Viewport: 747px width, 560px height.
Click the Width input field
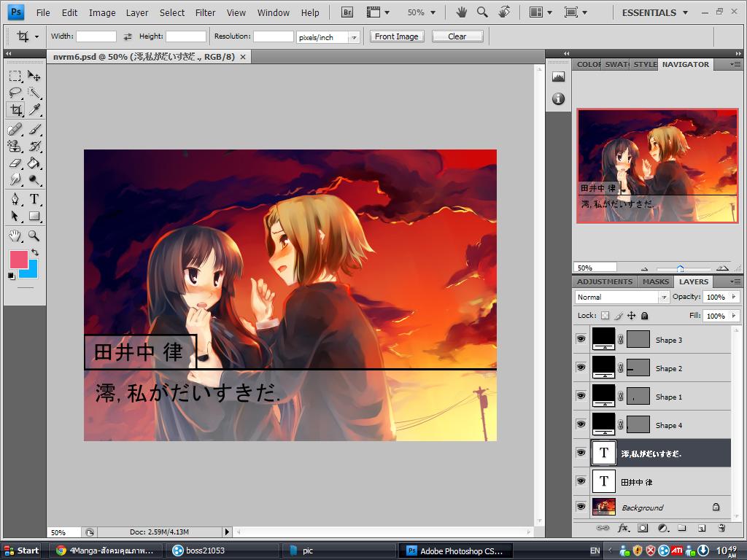[x=96, y=36]
